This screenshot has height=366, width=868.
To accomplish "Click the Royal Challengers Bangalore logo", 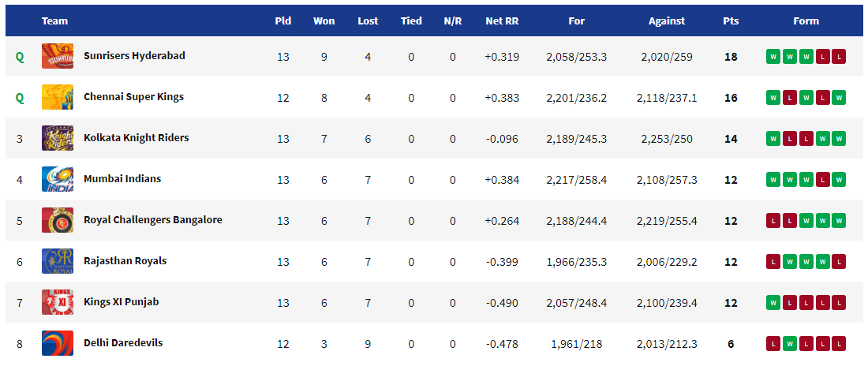I will pyautogui.click(x=57, y=220).
